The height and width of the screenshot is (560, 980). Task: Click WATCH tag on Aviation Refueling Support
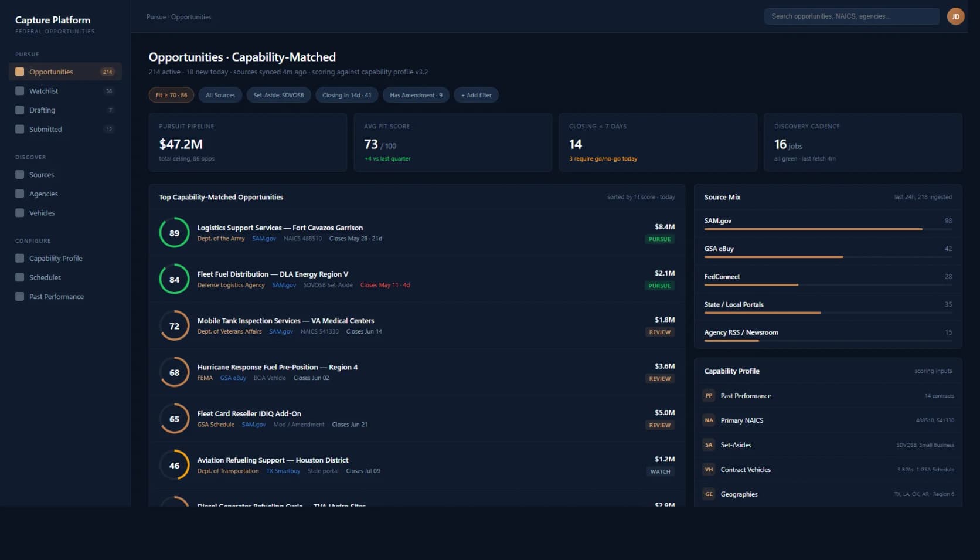pos(660,471)
